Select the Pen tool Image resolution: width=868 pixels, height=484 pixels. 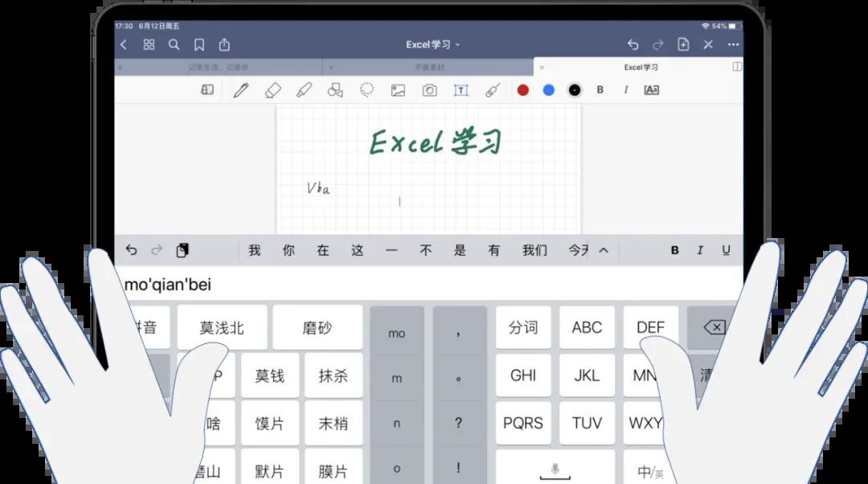pos(240,90)
